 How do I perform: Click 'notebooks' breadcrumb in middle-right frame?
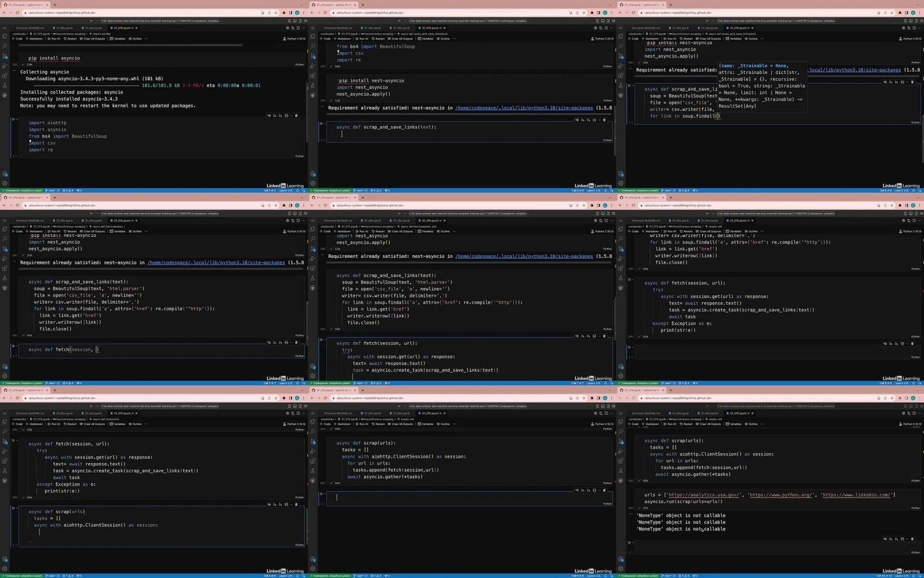click(x=634, y=227)
